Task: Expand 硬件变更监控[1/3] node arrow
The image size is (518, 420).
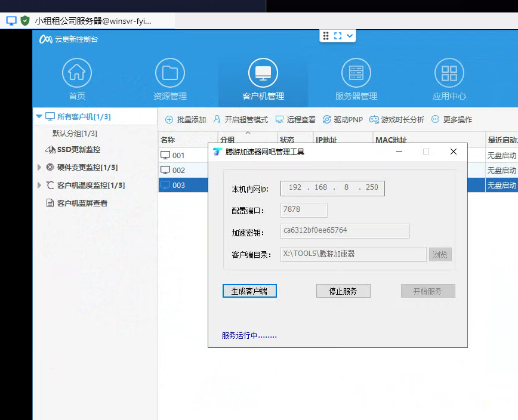Action: coord(39,168)
